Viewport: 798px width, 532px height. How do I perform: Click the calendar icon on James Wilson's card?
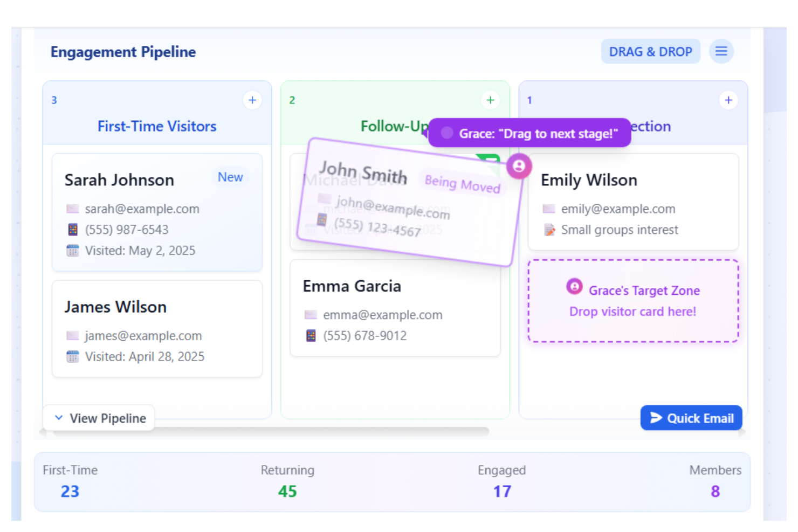point(72,356)
